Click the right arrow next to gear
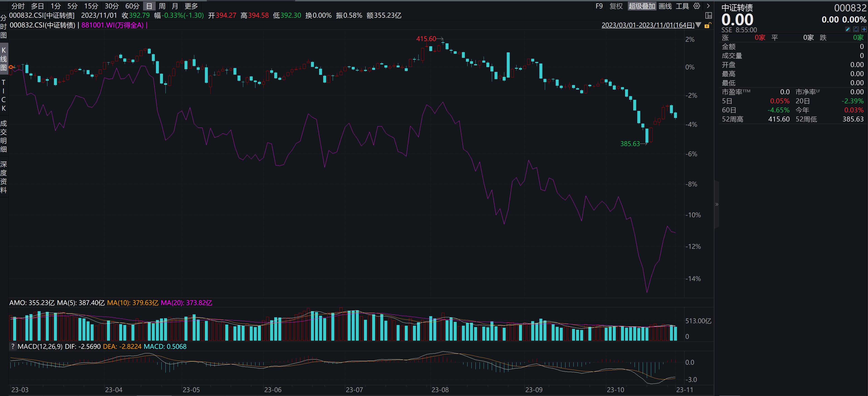 coord(708,6)
